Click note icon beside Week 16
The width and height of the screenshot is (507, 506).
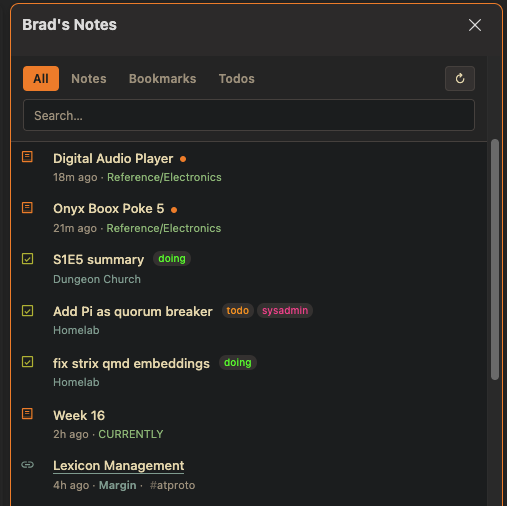tap(27, 414)
